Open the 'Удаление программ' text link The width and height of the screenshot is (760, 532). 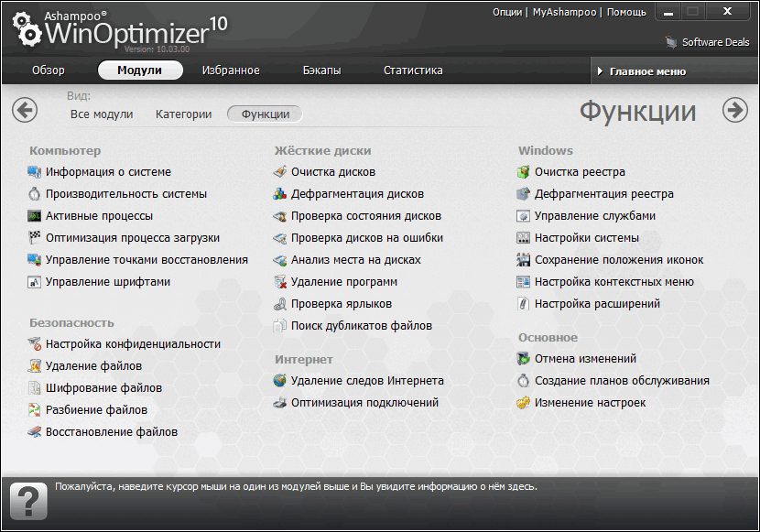pyautogui.click(x=344, y=282)
